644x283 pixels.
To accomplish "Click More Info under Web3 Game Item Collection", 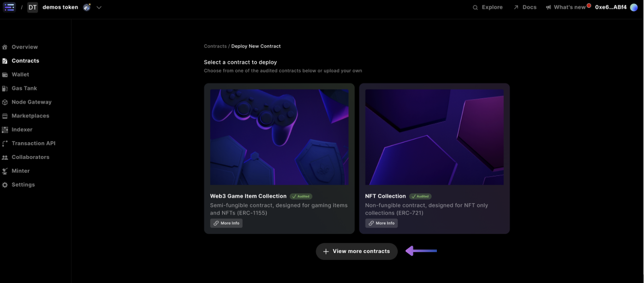I will point(226,223).
